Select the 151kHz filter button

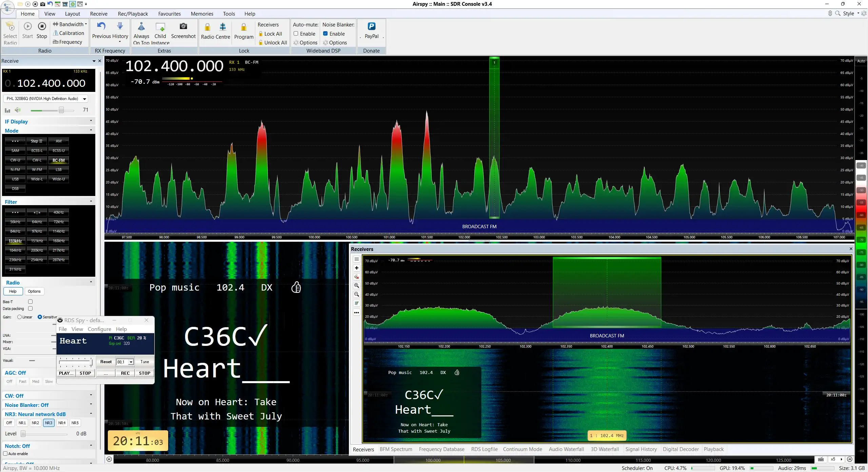(x=37, y=241)
